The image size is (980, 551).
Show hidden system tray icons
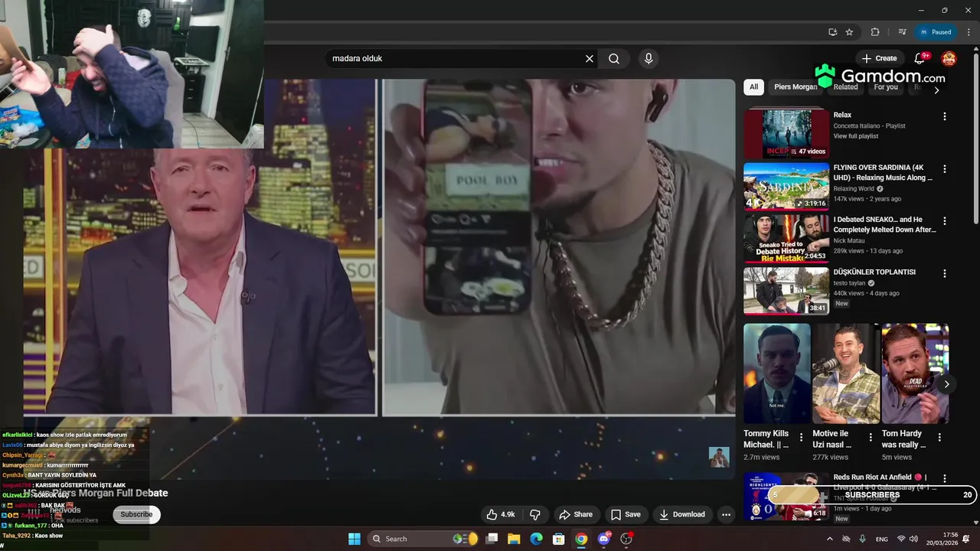(x=829, y=539)
